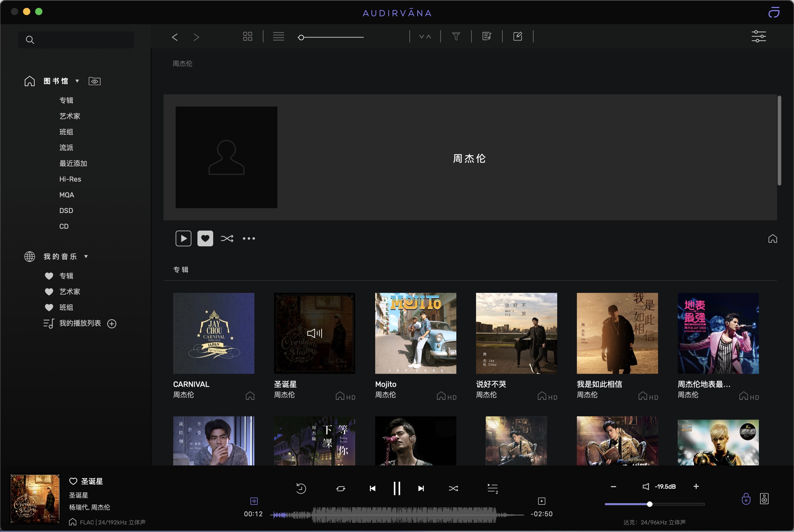The width and height of the screenshot is (794, 532).
Task: Click the volume slider handle
Action: tap(649, 504)
